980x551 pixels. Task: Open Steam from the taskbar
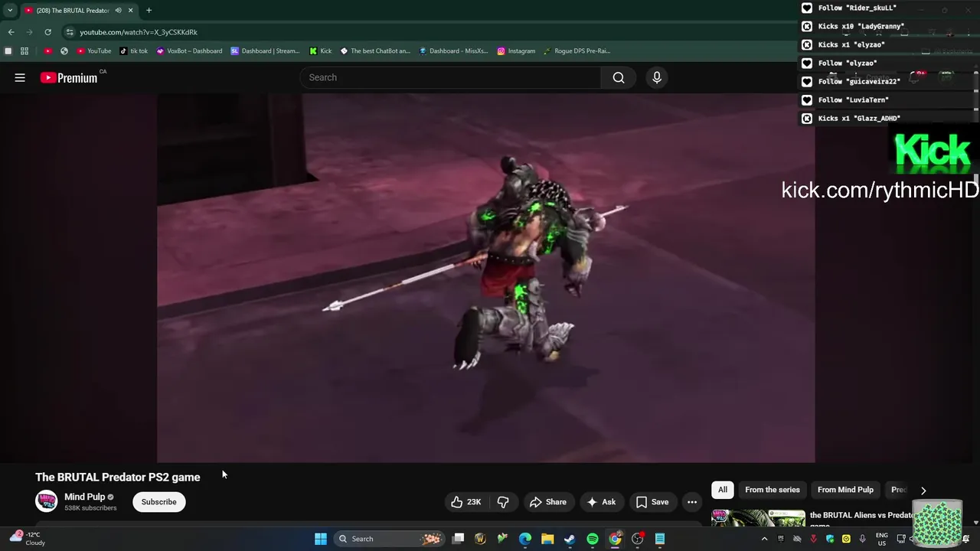(570, 539)
